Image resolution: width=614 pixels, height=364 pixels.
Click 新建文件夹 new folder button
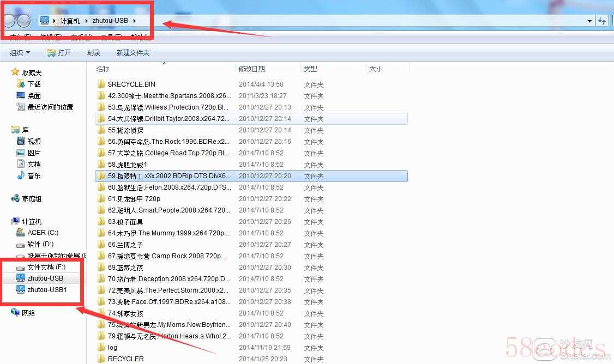pyautogui.click(x=133, y=53)
